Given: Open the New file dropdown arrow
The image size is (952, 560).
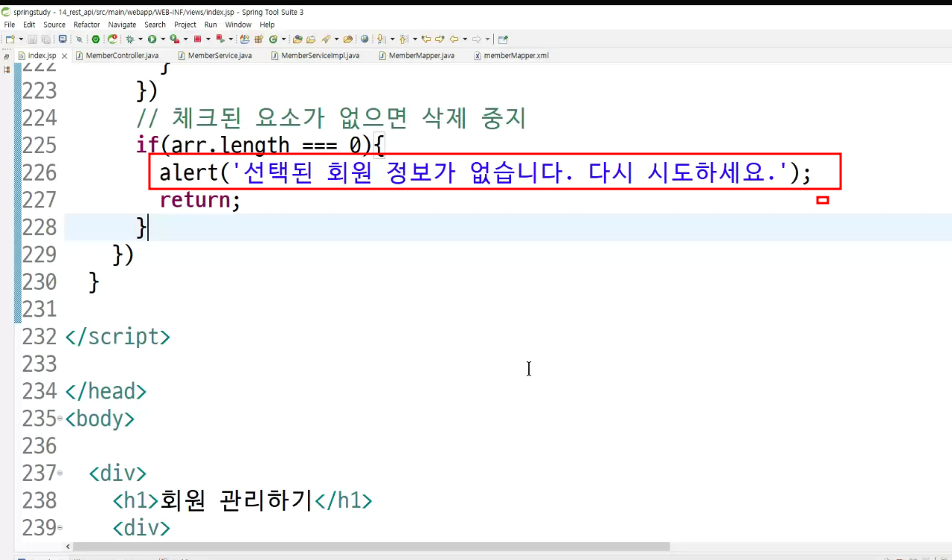Looking at the screenshot, I should point(21,39).
